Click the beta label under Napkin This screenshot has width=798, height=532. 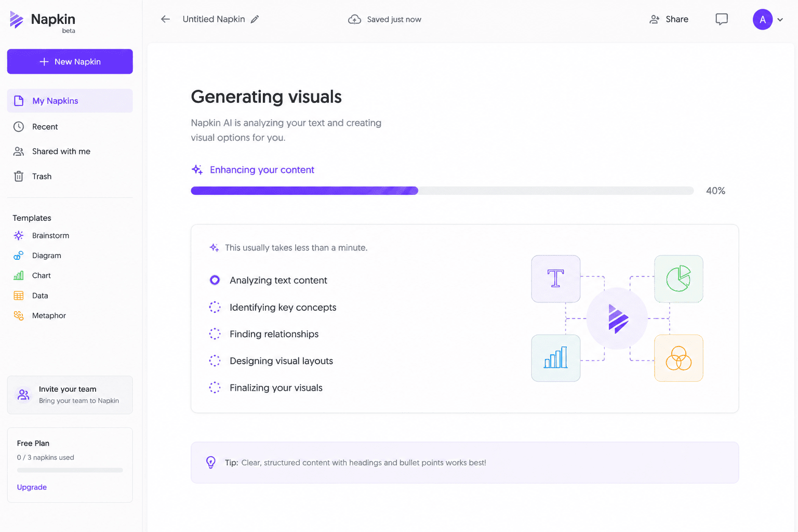coord(69,31)
